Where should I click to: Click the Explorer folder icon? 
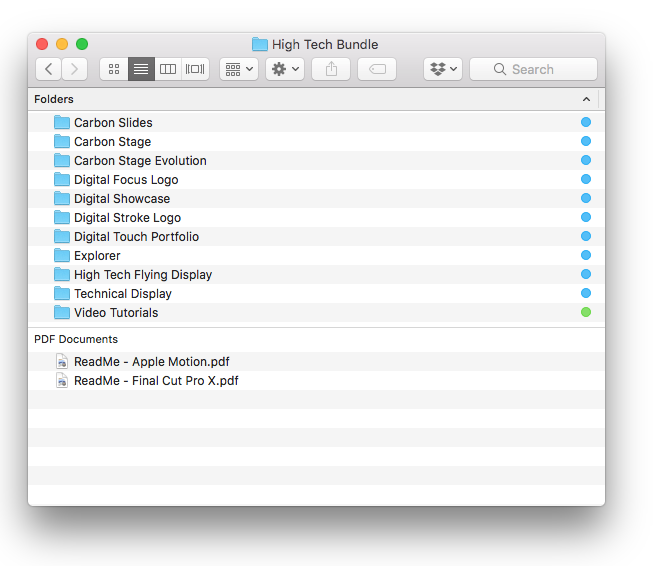click(62, 255)
